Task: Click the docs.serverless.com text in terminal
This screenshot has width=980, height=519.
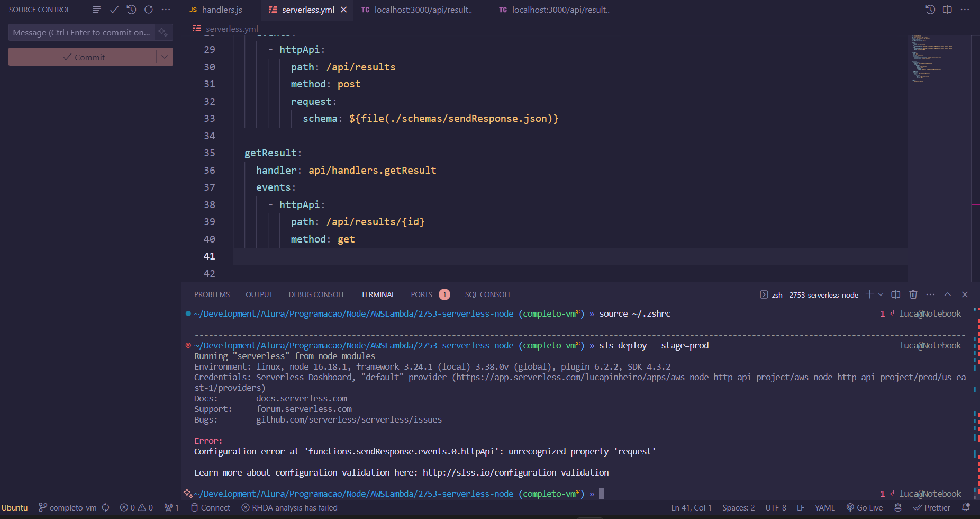Action: point(302,398)
